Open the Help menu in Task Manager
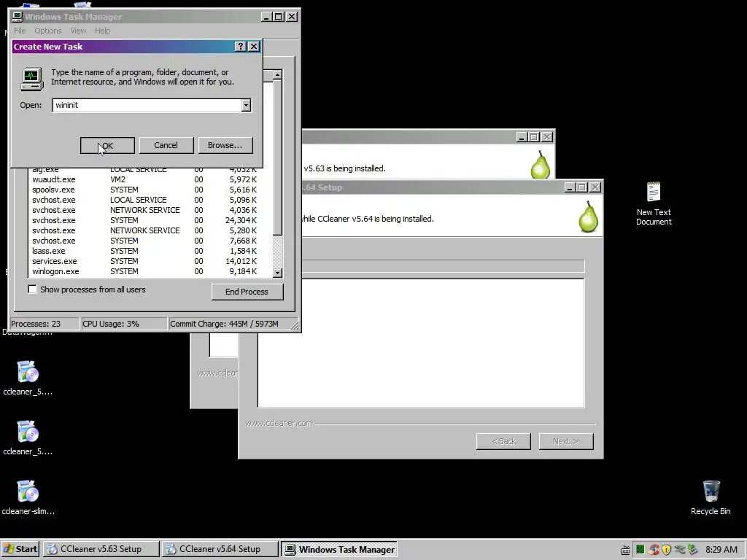Viewport: 747px width, 560px height. [102, 31]
